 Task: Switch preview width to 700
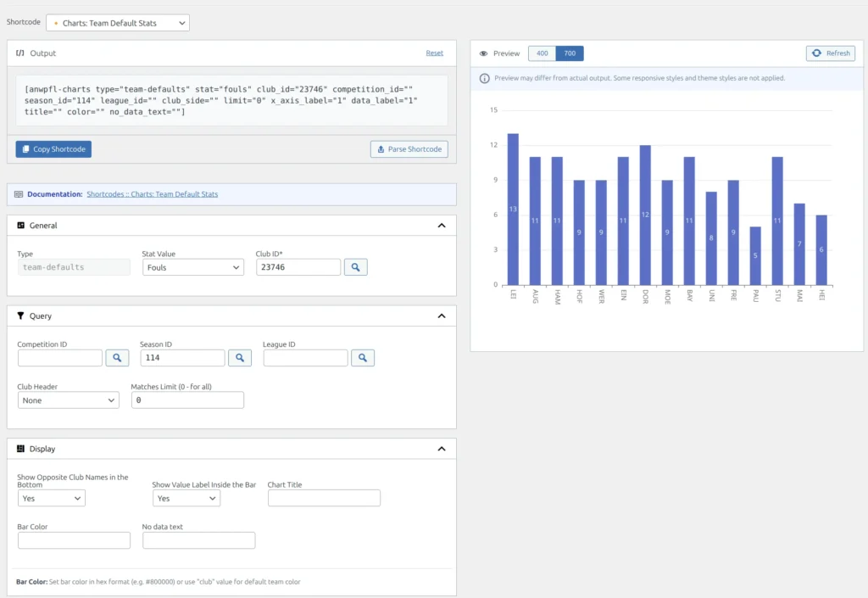pos(570,53)
